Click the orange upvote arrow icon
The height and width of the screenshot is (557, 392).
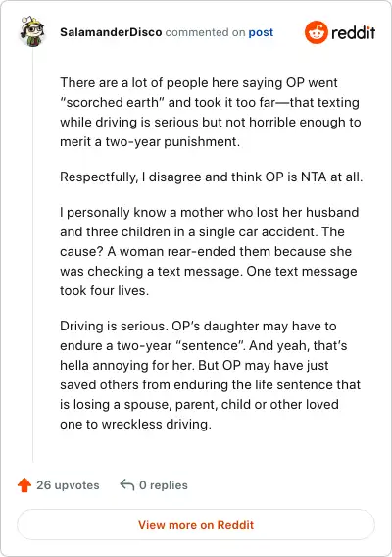(x=24, y=485)
